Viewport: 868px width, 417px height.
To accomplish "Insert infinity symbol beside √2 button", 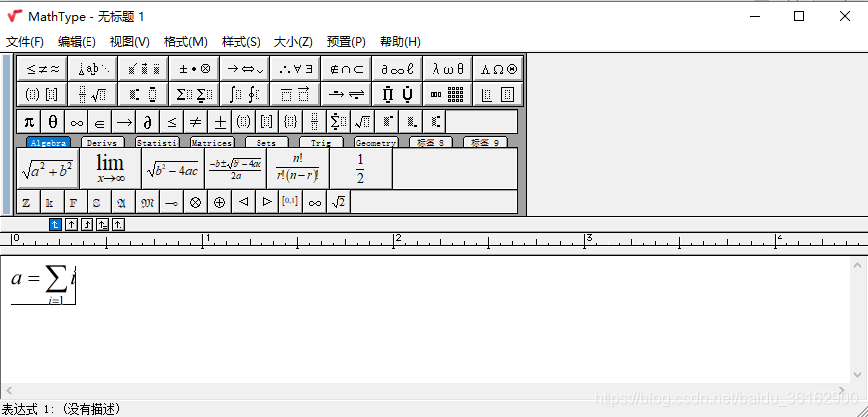I will [314, 202].
